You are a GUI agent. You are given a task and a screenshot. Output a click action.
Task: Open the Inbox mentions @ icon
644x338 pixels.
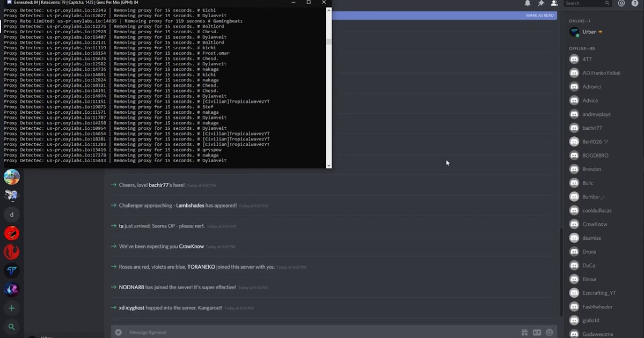(622, 3)
